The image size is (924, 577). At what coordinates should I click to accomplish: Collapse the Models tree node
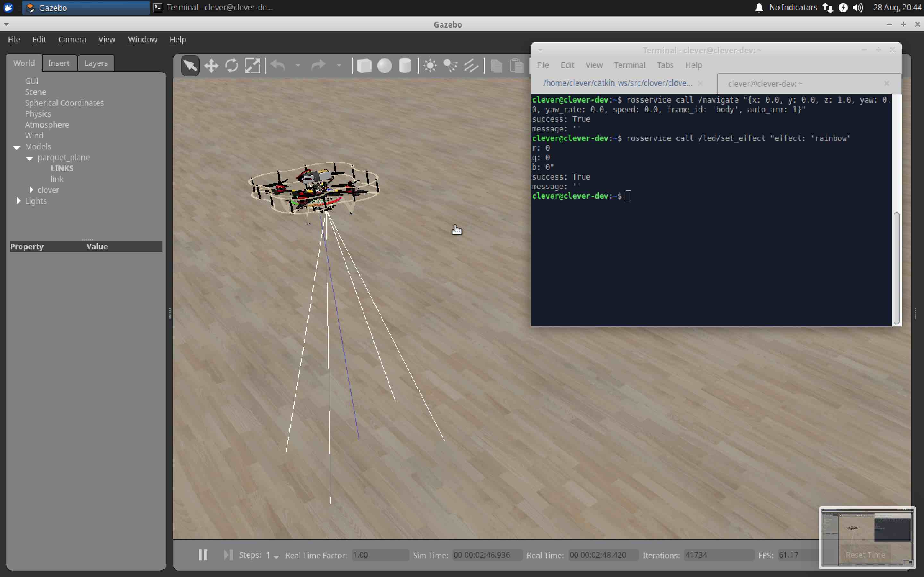17,147
